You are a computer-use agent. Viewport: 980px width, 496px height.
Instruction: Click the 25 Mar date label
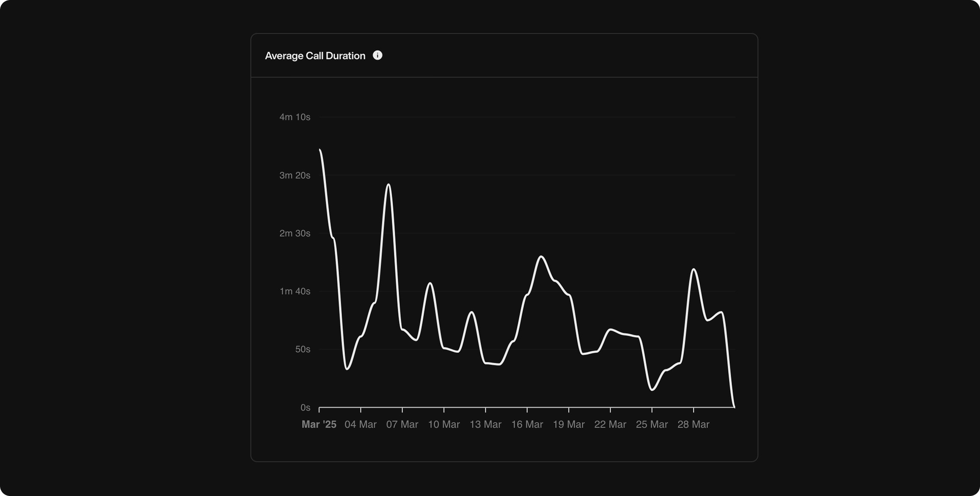pos(653,424)
